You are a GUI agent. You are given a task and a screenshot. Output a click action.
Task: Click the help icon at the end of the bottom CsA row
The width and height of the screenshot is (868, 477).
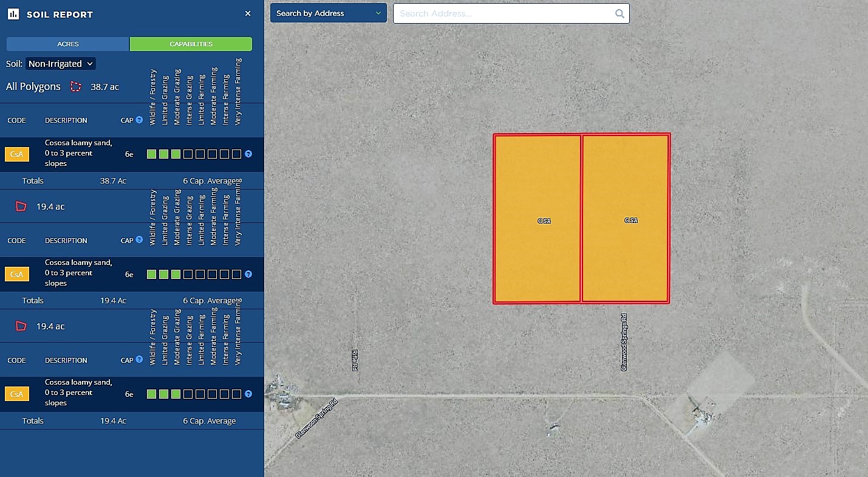[x=248, y=394]
